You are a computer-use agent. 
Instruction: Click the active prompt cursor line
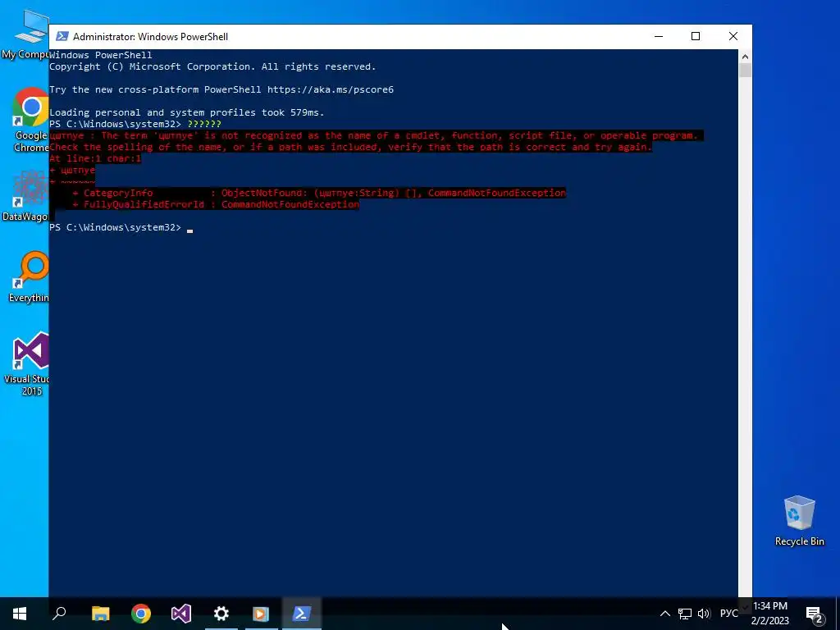click(121, 228)
